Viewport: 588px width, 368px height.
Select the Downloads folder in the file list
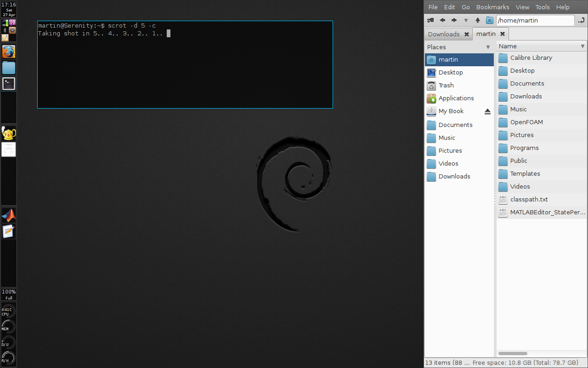[x=542, y=97]
